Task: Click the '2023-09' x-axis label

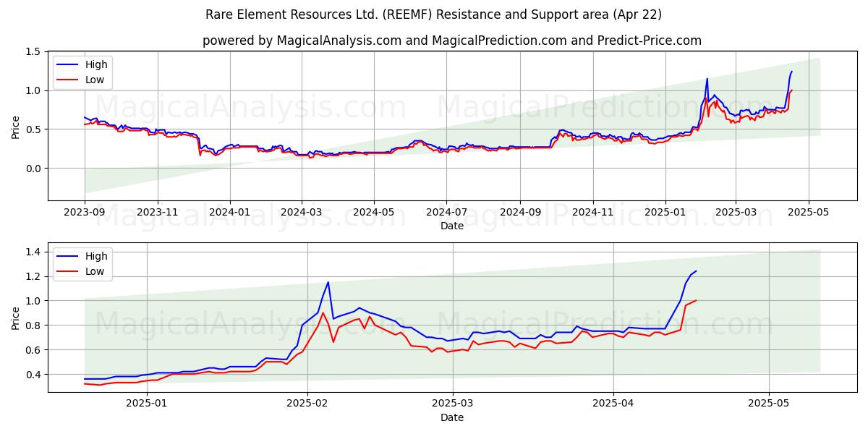Action: 85,213
